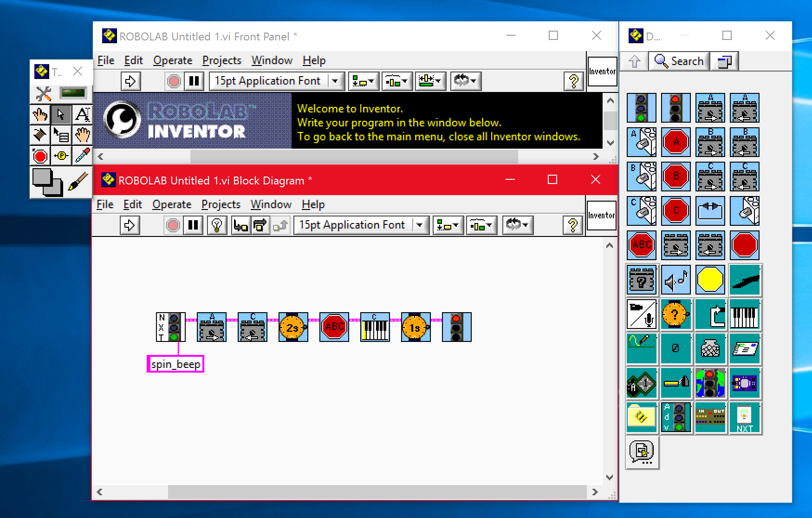Expand Distribute Objects menu in Front Panel
The width and height of the screenshot is (812, 518).
pyautogui.click(x=397, y=81)
